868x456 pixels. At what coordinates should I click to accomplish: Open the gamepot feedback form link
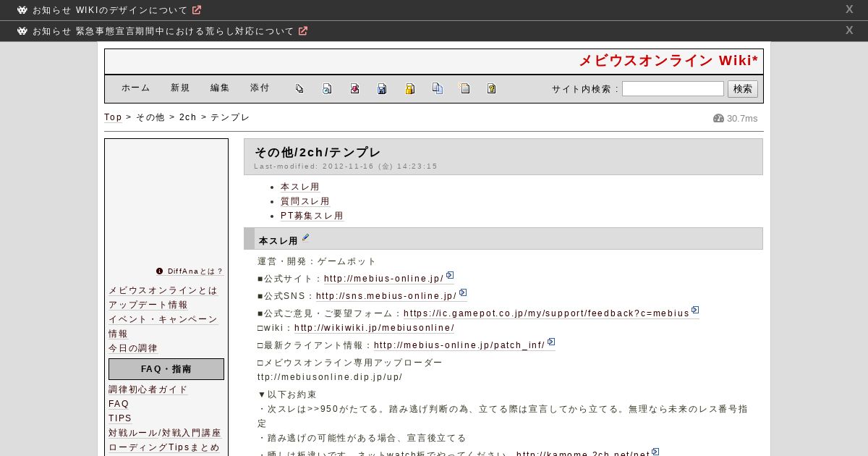tap(547, 313)
